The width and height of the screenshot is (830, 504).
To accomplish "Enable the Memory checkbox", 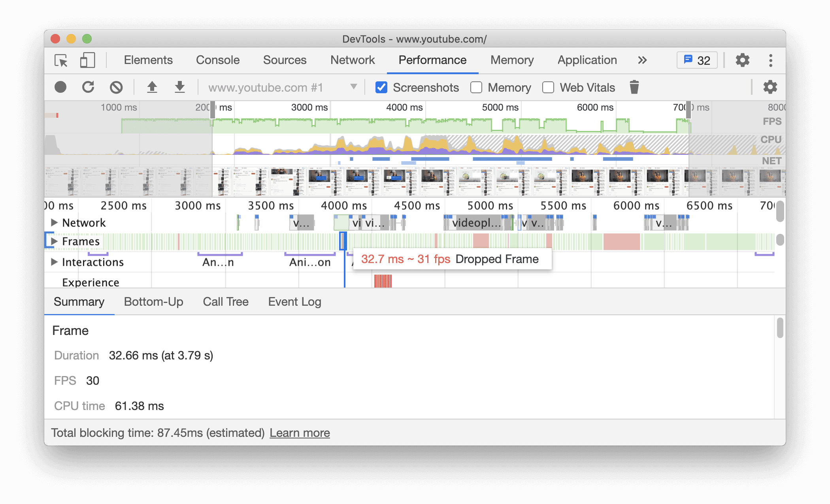I will coord(475,88).
